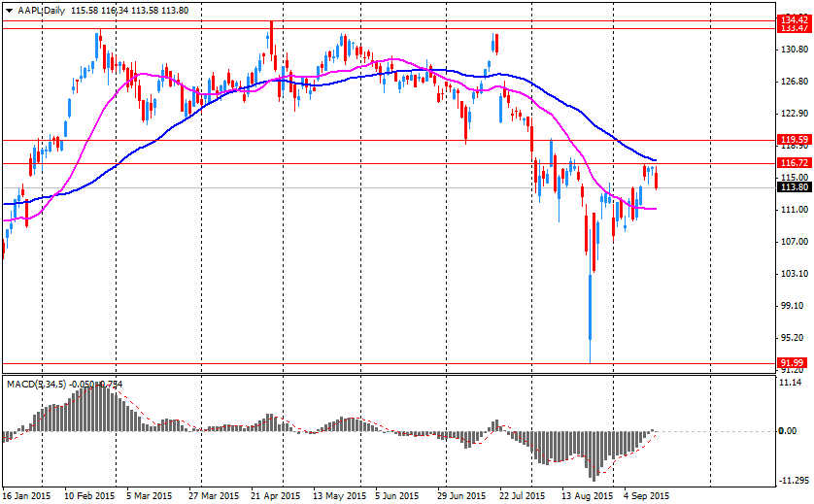The height and width of the screenshot is (504, 814).
Task: Click the 103.10 price axis value
Action: (797, 274)
